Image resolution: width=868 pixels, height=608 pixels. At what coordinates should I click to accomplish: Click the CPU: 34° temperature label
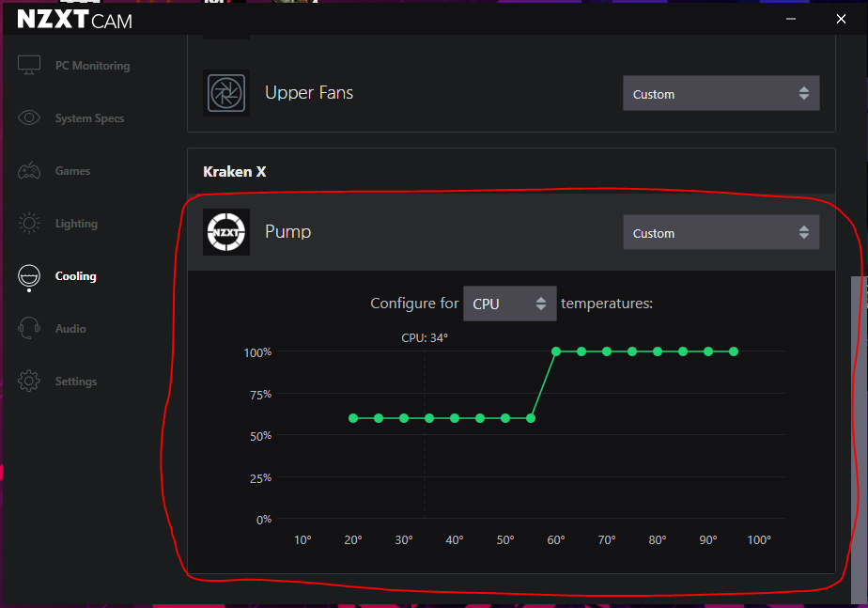pos(425,337)
